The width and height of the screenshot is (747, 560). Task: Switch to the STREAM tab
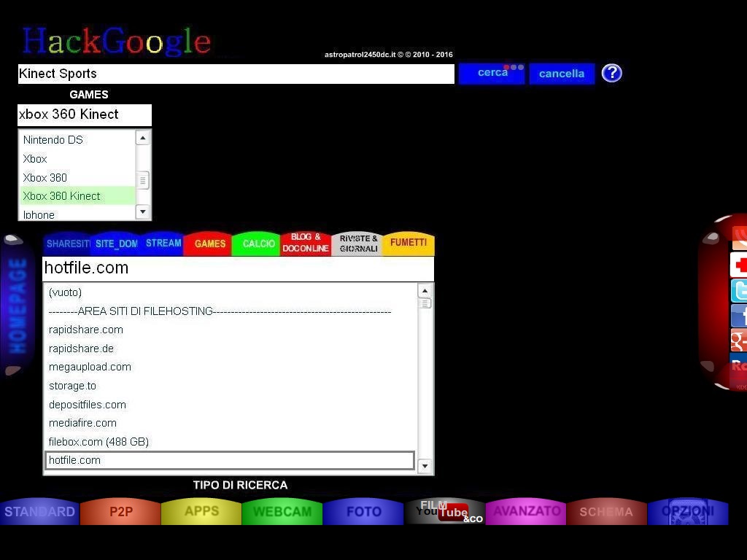tap(163, 244)
